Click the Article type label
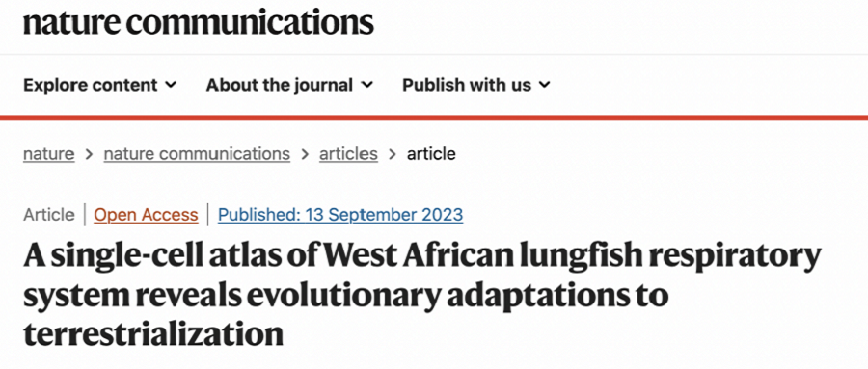This screenshot has height=369, width=868. coord(49,215)
